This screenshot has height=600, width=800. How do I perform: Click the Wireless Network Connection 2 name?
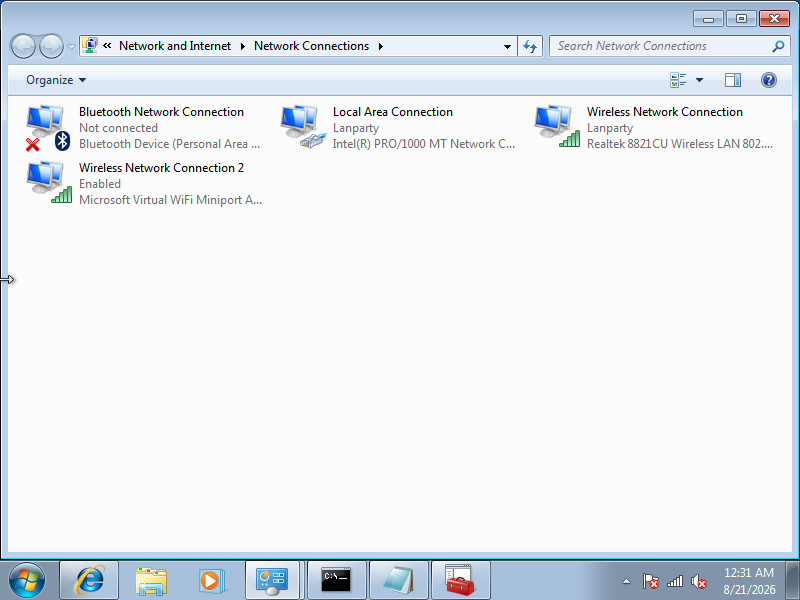[x=161, y=167]
